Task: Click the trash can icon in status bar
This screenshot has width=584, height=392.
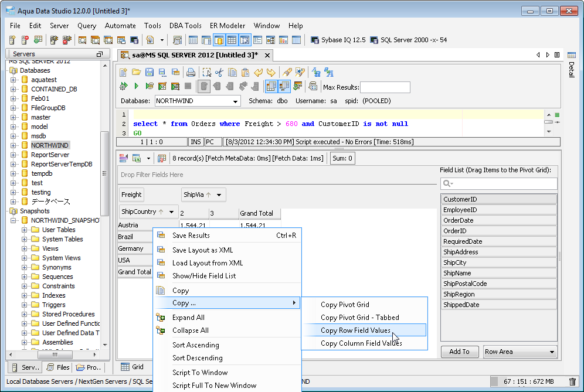Action: coord(572,381)
